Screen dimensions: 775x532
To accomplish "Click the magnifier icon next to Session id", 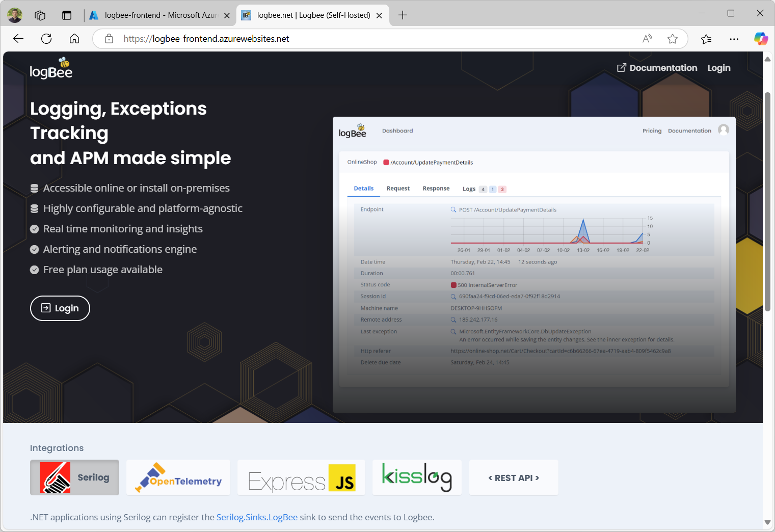I will pyautogui.click(x=453, y=296).
